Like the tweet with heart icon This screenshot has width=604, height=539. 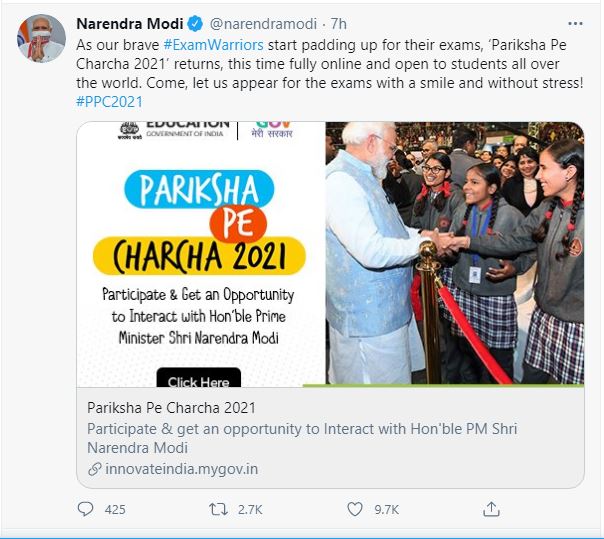[355, 509]
